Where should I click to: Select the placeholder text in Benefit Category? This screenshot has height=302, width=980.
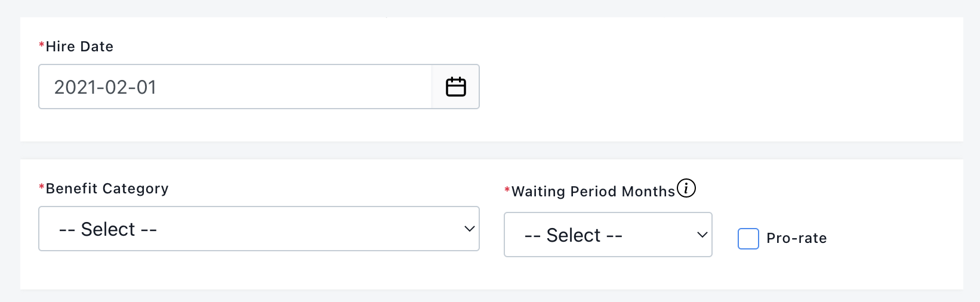click(x=108, y=229)
